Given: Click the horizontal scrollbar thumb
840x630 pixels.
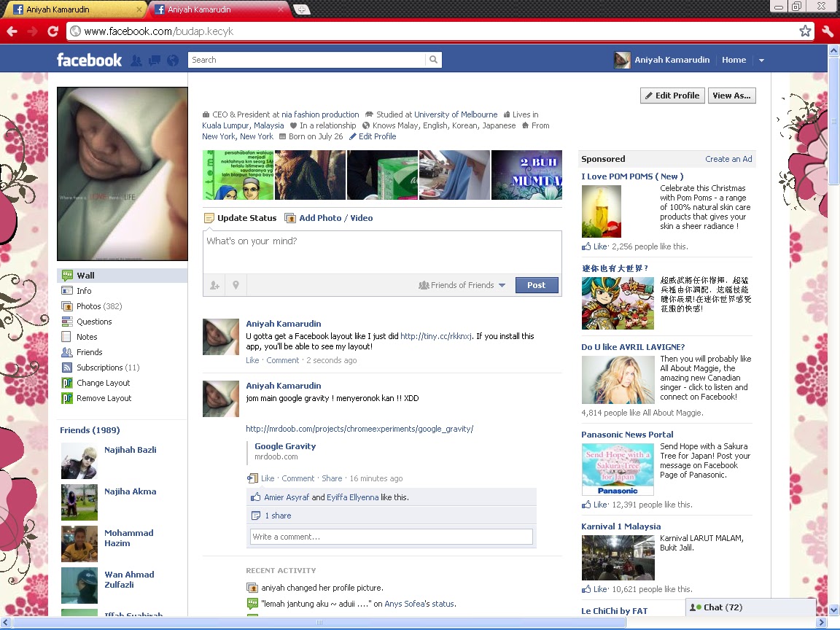Looking at the screenshot, I should (x=319, y=623).
